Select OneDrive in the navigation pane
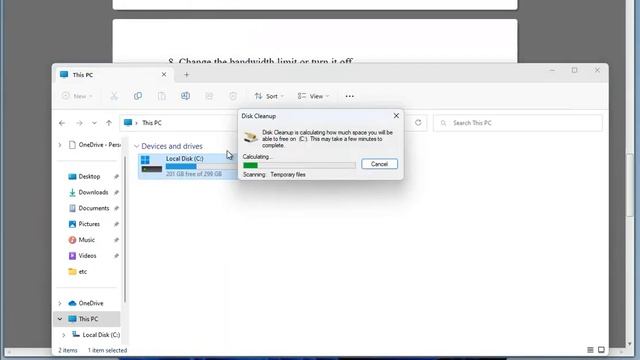This screenshot has width=640, height=360. click(x=91, y=303)
